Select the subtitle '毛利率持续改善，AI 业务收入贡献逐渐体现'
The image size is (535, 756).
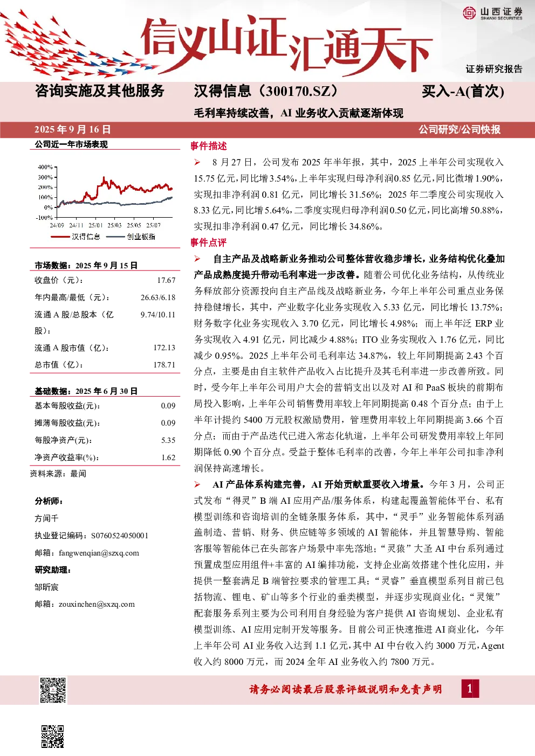point(299,113)
